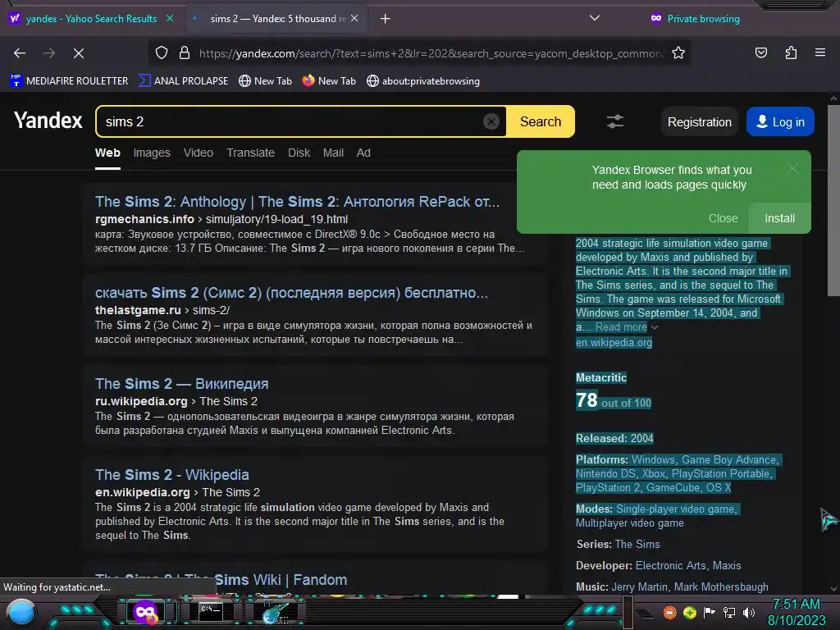The height and width of the screenshot is (630, 840).
Task: Open the Firefox hamburger menu
Action: 820,52
